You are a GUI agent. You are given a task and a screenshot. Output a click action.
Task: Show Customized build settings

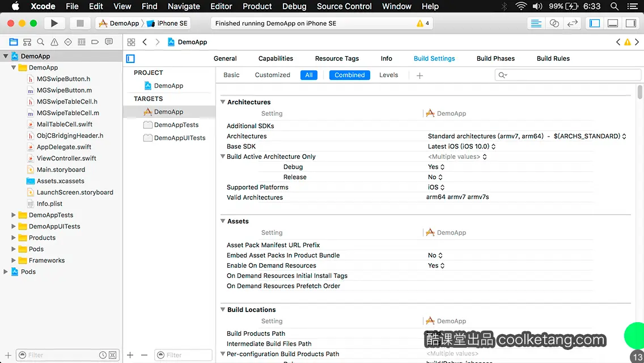(272, 75)
